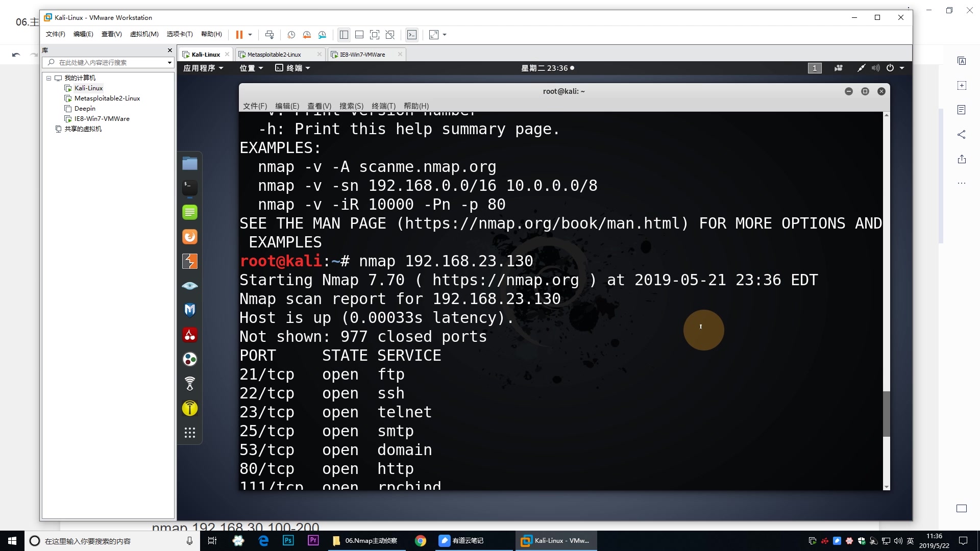
Task: Click the terminal input command field
Action: click(446, 261)
